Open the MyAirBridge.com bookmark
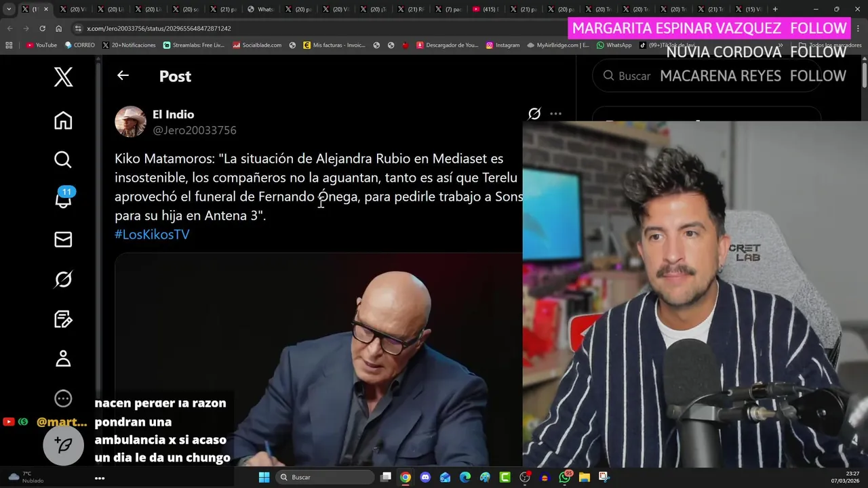 point(557,45)
